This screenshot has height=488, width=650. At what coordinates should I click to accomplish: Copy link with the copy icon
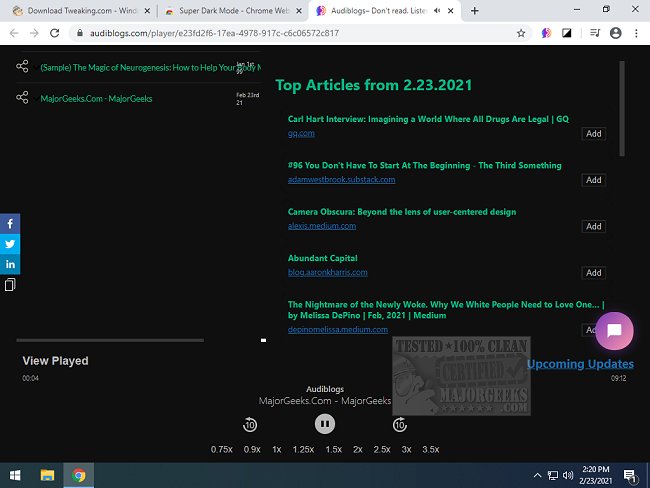click(10, 284)
